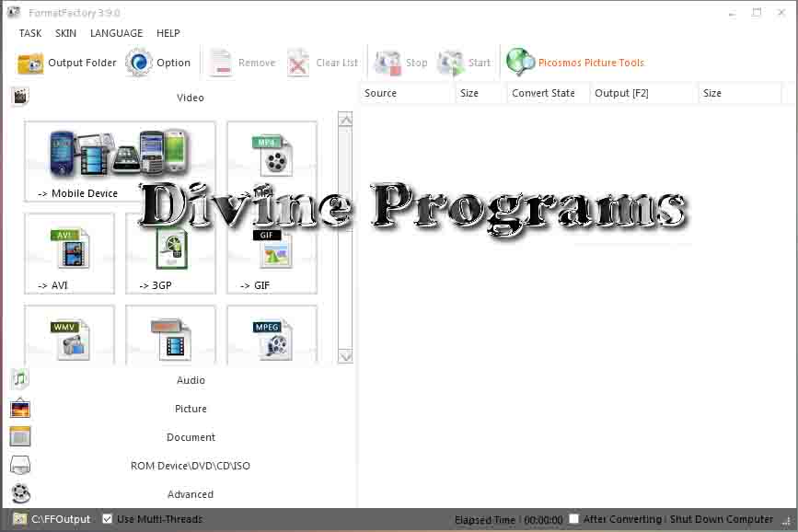The height and width of the screenshot is (532, 798).
Task: Click the Output [F2] column header
Action: coord(643,93)
